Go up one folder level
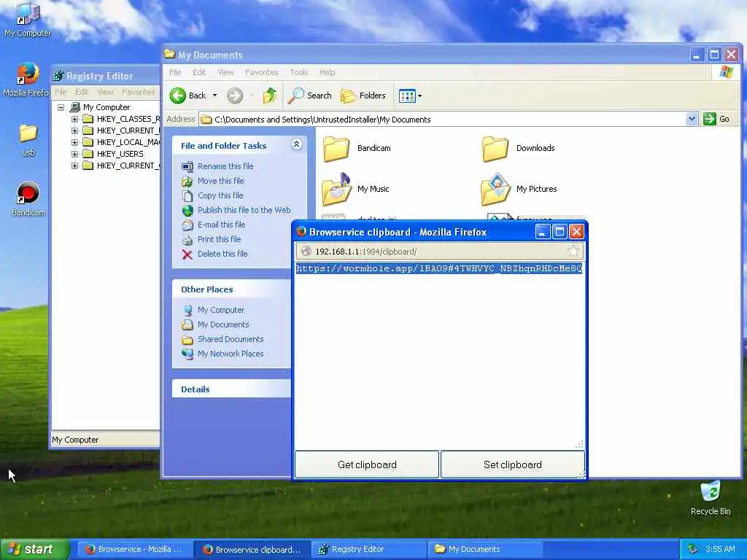 coord(270,96)
